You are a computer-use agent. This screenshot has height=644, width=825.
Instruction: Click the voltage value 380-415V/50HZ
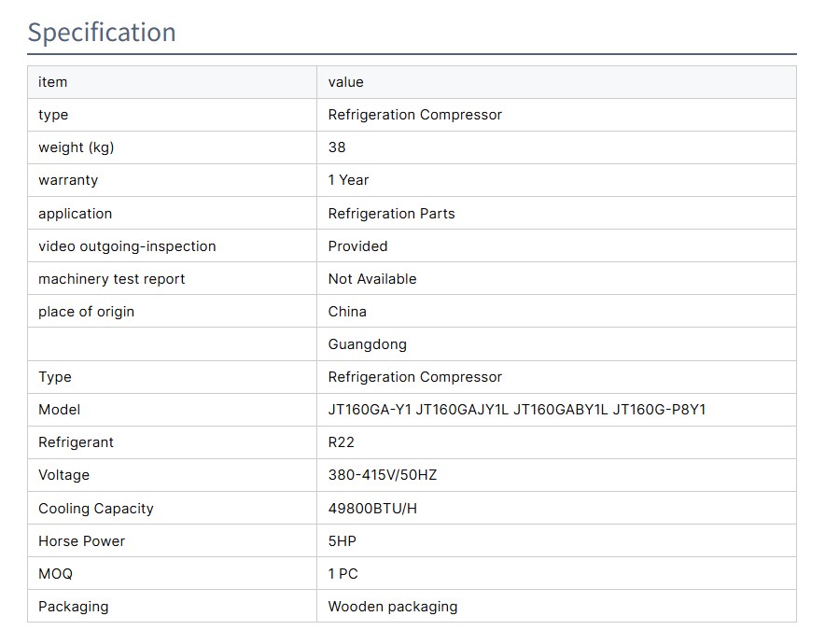[x=382, y=475]
